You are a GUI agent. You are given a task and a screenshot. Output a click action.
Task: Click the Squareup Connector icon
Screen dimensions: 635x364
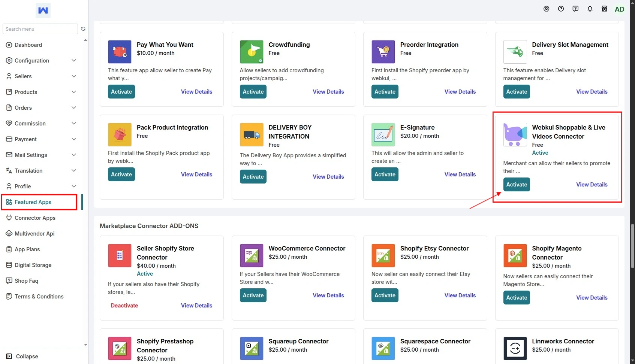(x=252, y=349)
